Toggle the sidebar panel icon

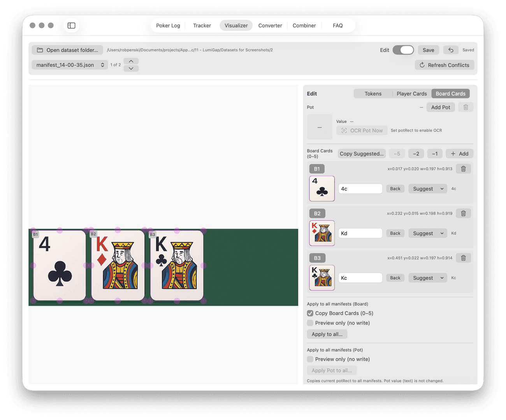71,25
